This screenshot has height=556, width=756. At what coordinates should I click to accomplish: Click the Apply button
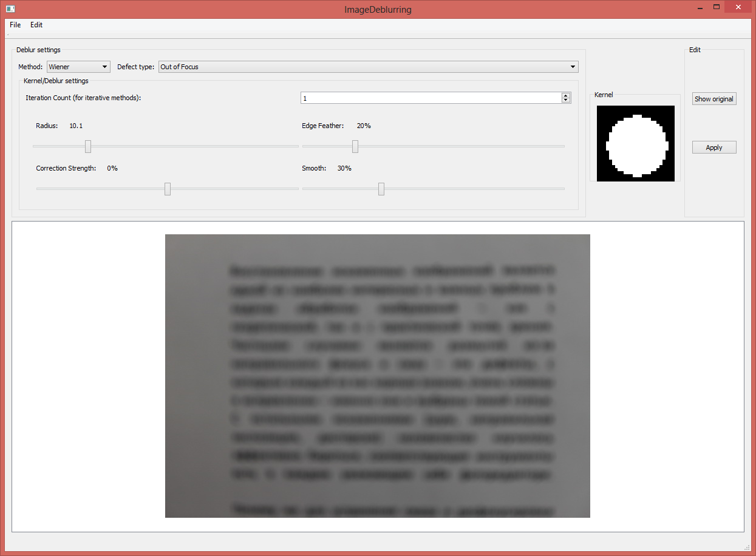(x=714, y=147)
